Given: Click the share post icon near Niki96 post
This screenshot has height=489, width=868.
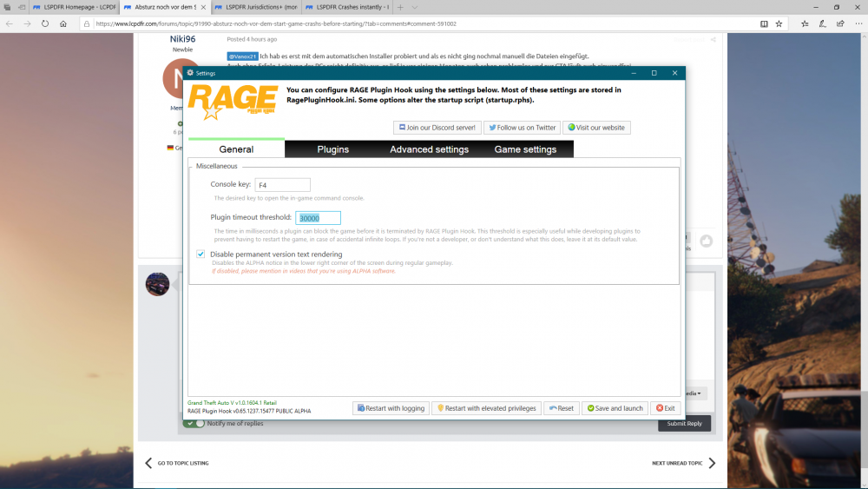Looking at the screenshot, I should pyautogui.click(x=713, y=39).
